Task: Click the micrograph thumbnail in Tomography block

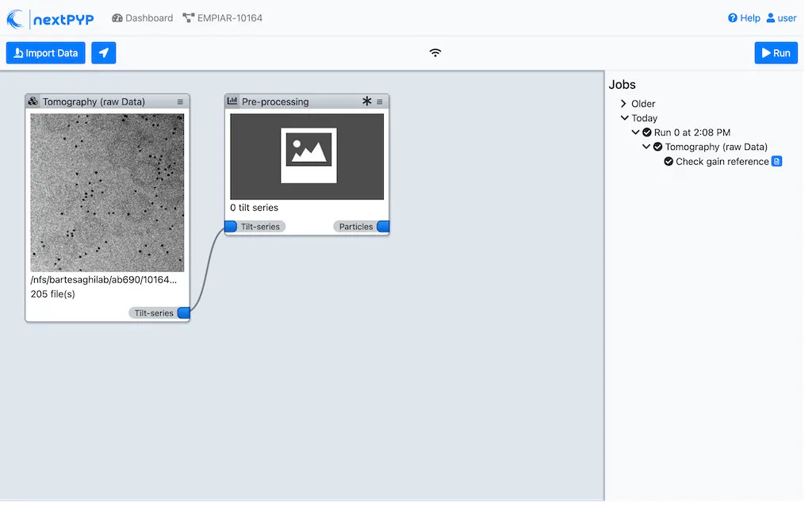Action: pyautogui.click(x=107, y=193)
